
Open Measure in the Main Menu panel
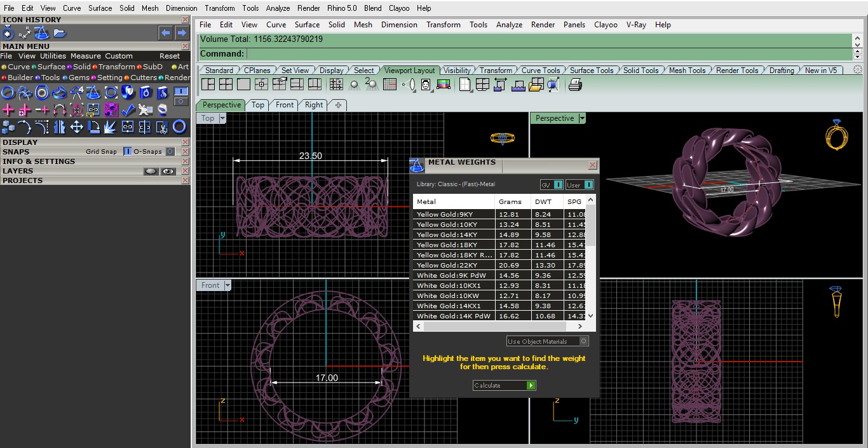click(86, 56)
